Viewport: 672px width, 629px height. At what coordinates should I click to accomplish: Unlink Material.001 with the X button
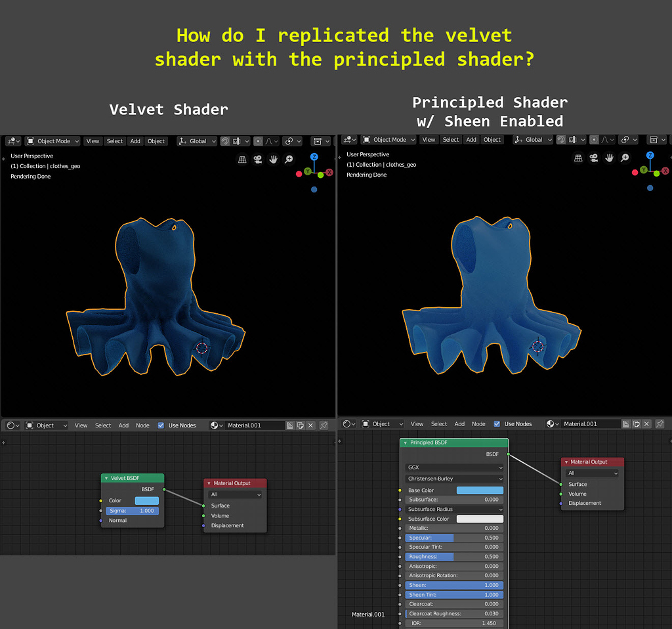point(311,425)
